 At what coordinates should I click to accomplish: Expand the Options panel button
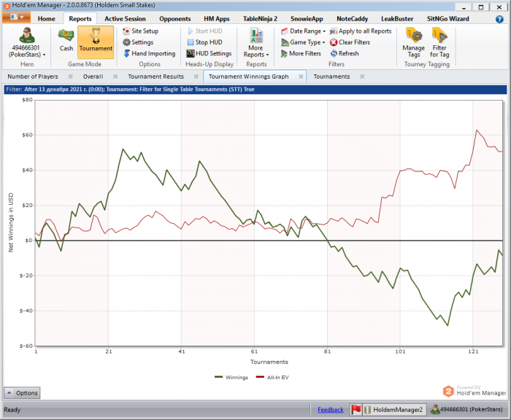pos(22,393)
